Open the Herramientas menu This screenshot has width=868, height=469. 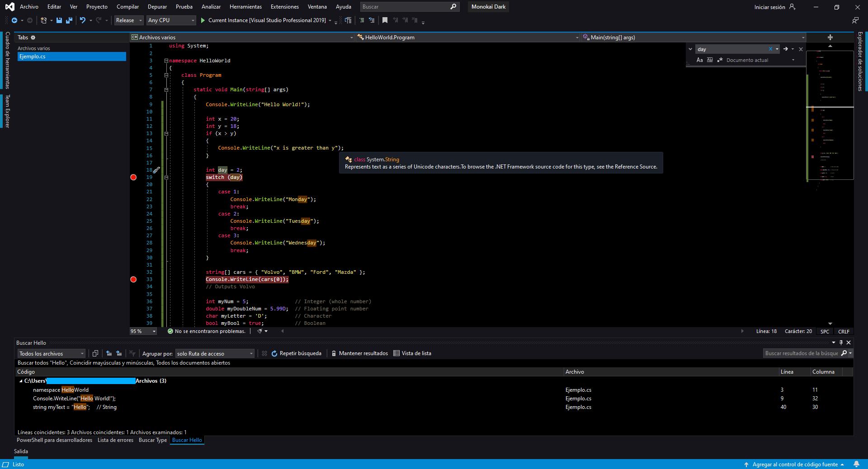tap(245, 7)
